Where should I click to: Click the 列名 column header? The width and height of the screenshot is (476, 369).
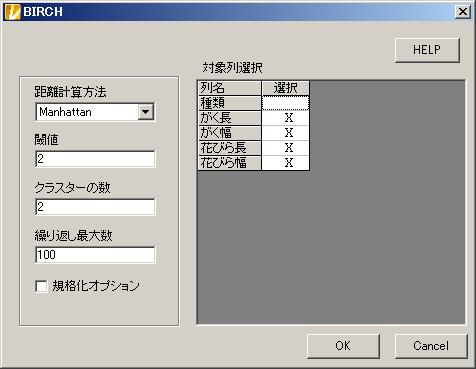230,88
